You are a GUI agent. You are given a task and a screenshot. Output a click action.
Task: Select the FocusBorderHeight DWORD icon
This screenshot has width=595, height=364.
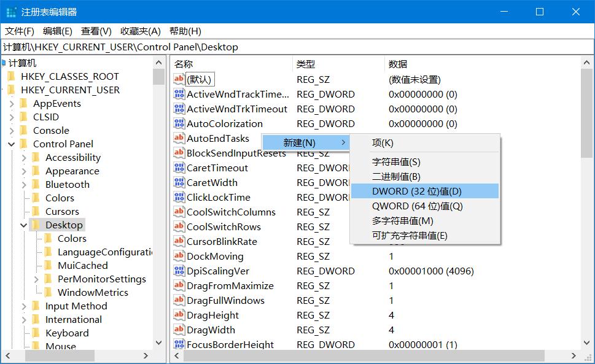pos(180,344)
